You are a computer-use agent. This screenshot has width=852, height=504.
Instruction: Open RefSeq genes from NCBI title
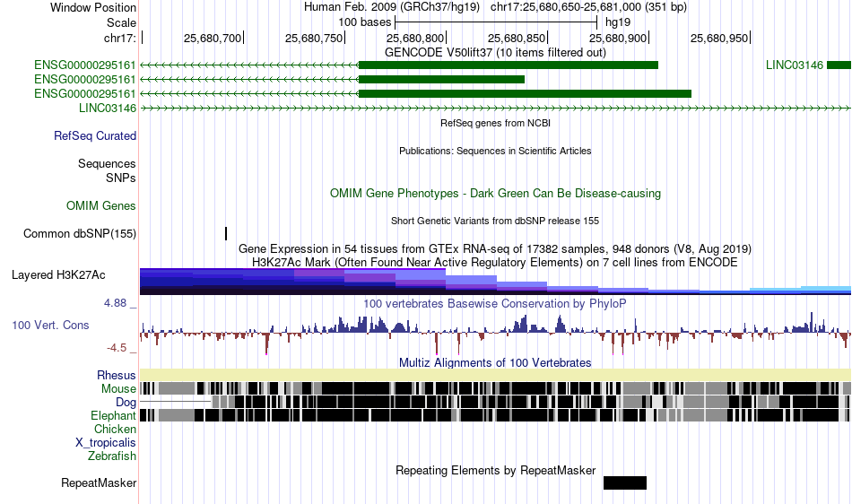pyautogui.click(x=495, y=123)
